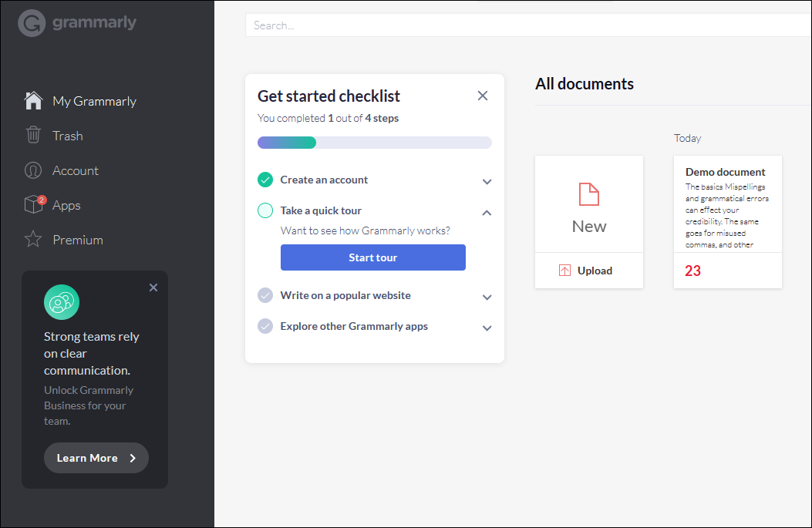Click the checklist progress bar
This screenshot has height=528, width=812.
coord(375,143)
